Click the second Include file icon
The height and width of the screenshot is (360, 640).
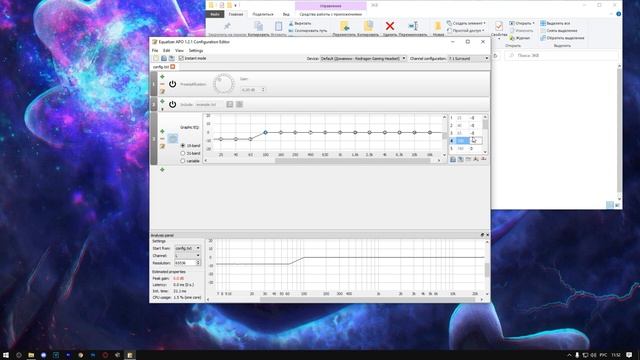pos(239,104)
